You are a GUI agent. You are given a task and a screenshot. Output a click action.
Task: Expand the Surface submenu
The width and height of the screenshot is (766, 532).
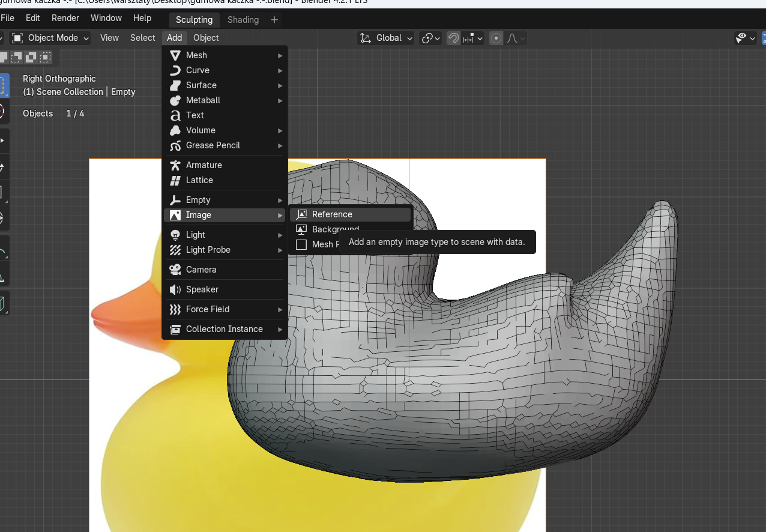(225, 85)
